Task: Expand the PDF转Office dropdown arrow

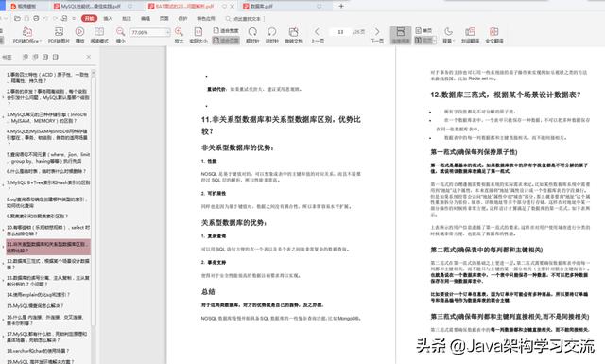Action: (x=40, y=41)
